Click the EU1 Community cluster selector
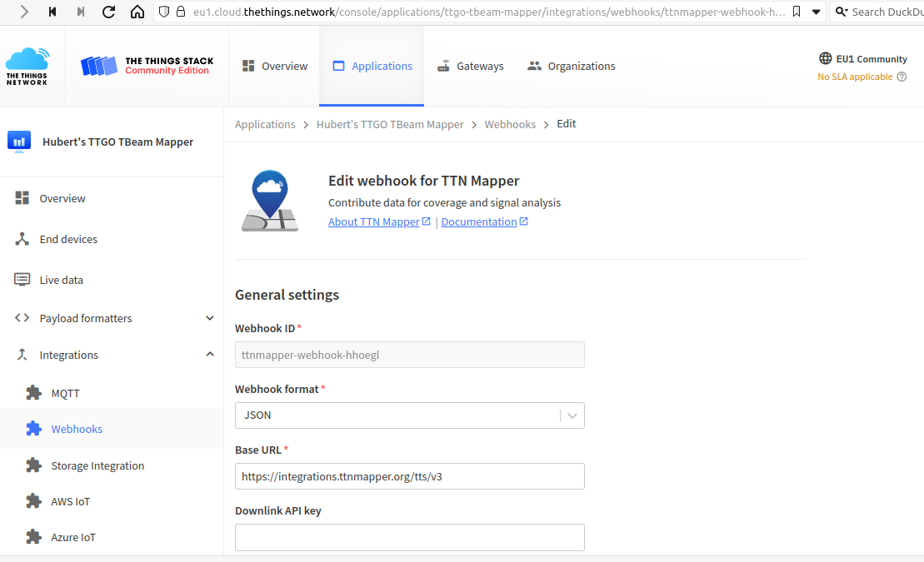 pyautogui.click(x=862, y=59)
